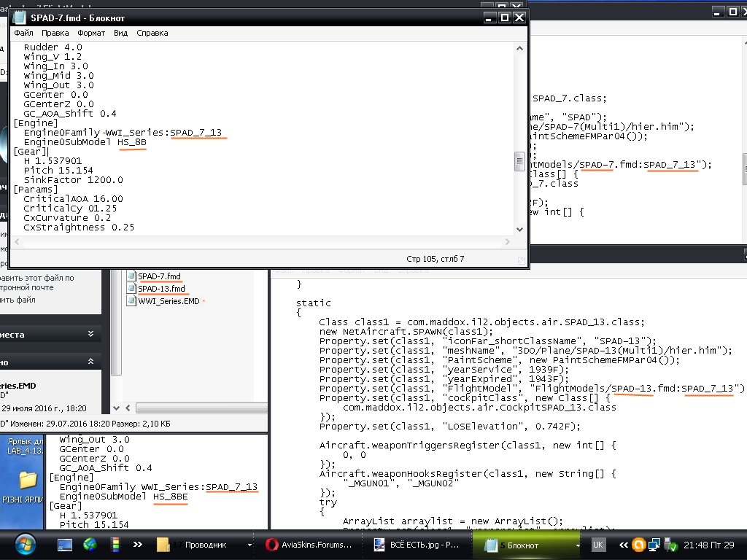
Task: Click the Notepad window icon in title bar
Action: pyautogui.click(x=20, y=17)
